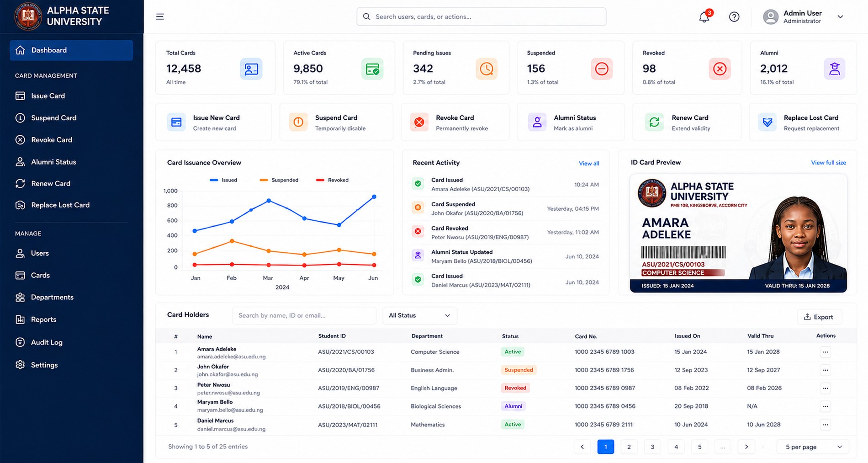This screenshot has height=463, width=868.
Task: Click the Pending Issues clock icon
Action: coord(487,69)
